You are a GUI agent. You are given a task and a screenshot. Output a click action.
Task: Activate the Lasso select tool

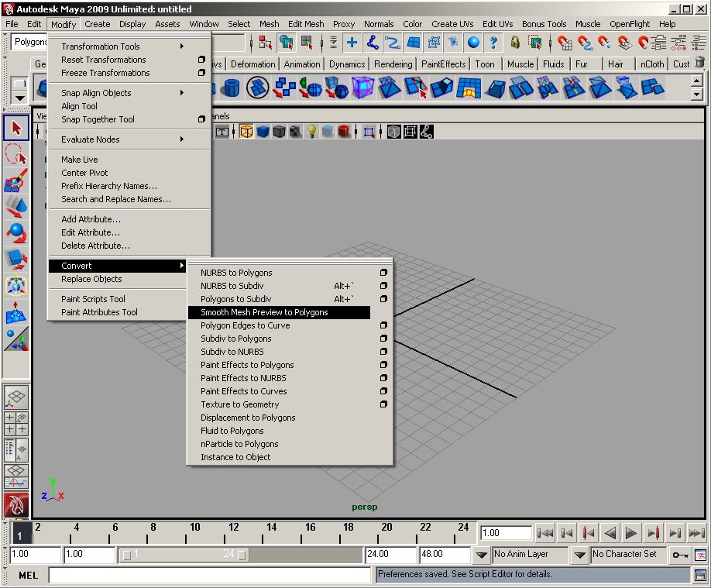[16, 154]
